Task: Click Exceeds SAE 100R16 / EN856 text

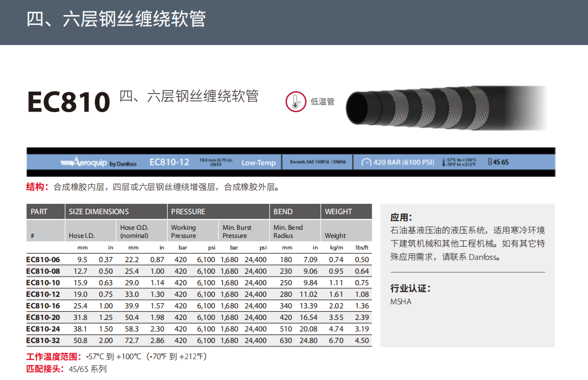Action: (318, 162)
